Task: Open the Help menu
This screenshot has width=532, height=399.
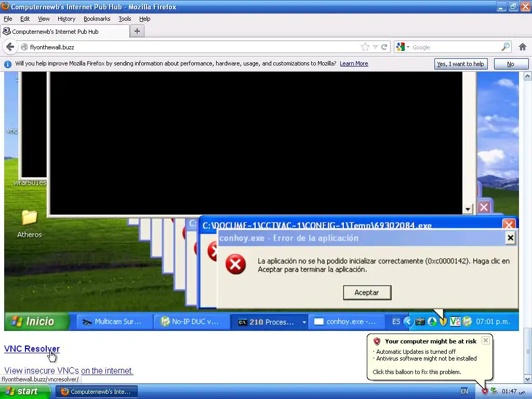Action: (145, 19)
